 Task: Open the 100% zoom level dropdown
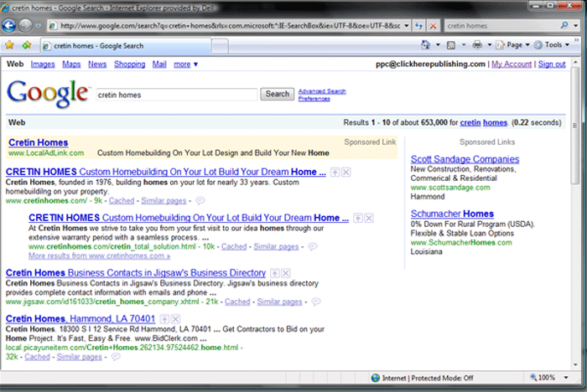(x=566, y=378)
